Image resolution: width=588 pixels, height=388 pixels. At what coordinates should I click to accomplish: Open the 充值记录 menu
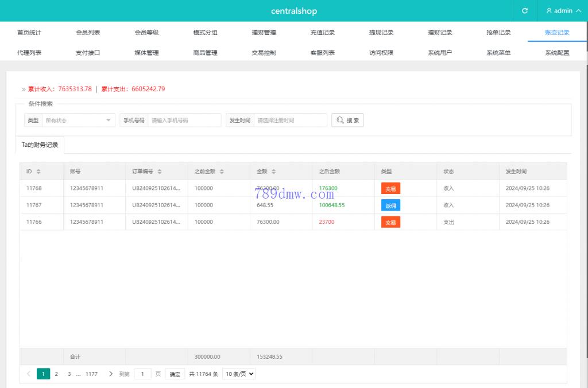pyautogui.click(x=322, y=33)
